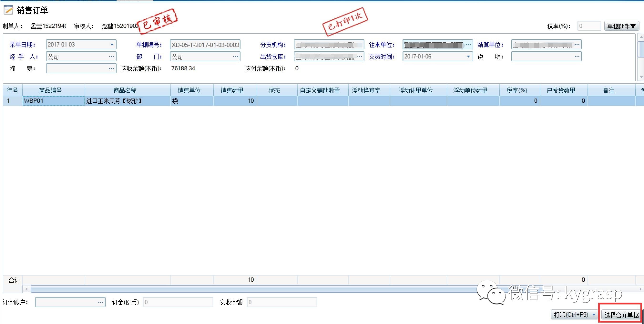Click the 单据编号 input field
This screenshot has height=324, width=644.
pos(205,45)
